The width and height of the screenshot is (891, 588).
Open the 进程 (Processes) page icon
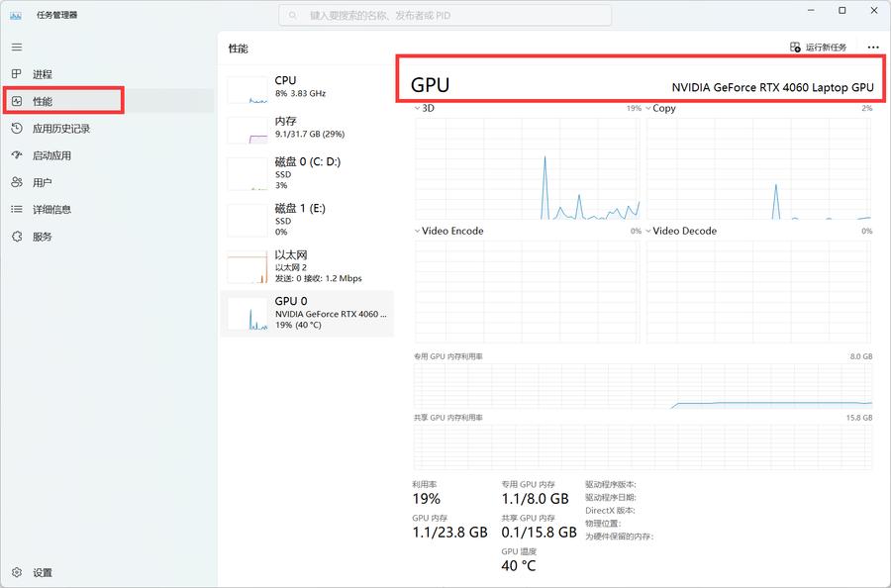point(17,74)
